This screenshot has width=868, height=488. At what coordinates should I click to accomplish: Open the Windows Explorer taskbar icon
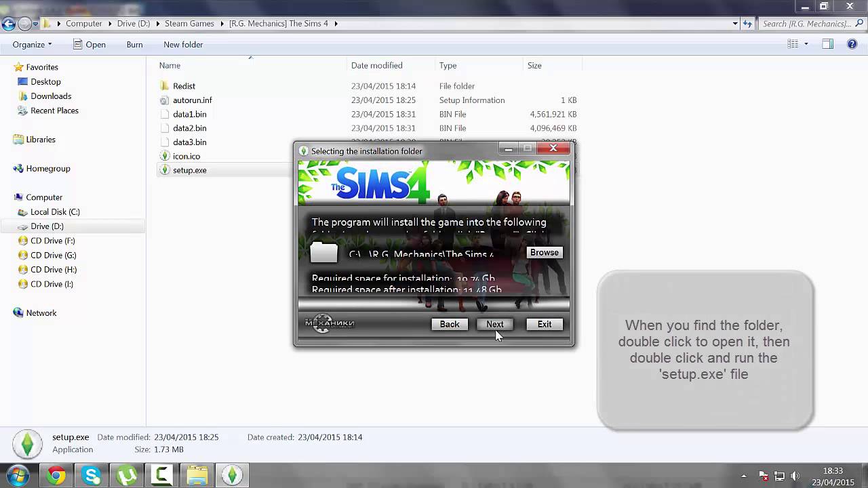(197, 476)
